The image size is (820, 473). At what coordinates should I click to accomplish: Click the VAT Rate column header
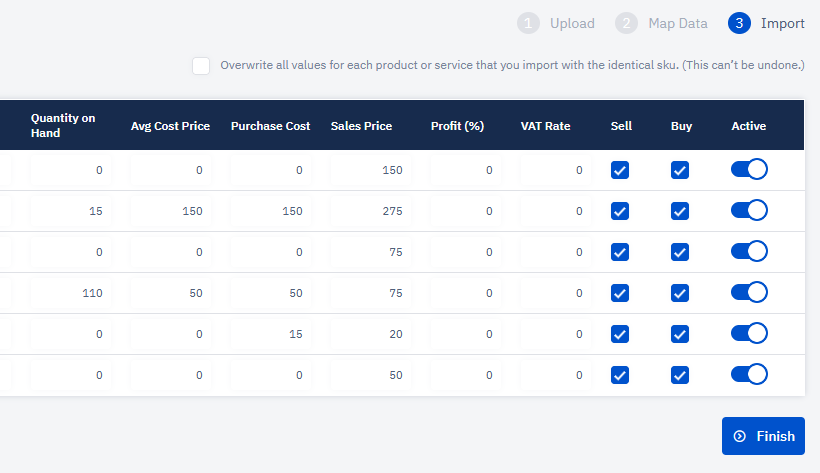545,126
